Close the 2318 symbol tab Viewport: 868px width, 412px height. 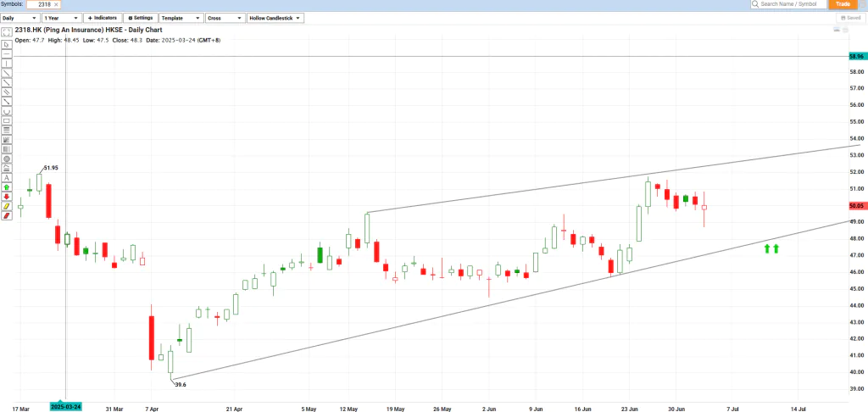(56, 4)
